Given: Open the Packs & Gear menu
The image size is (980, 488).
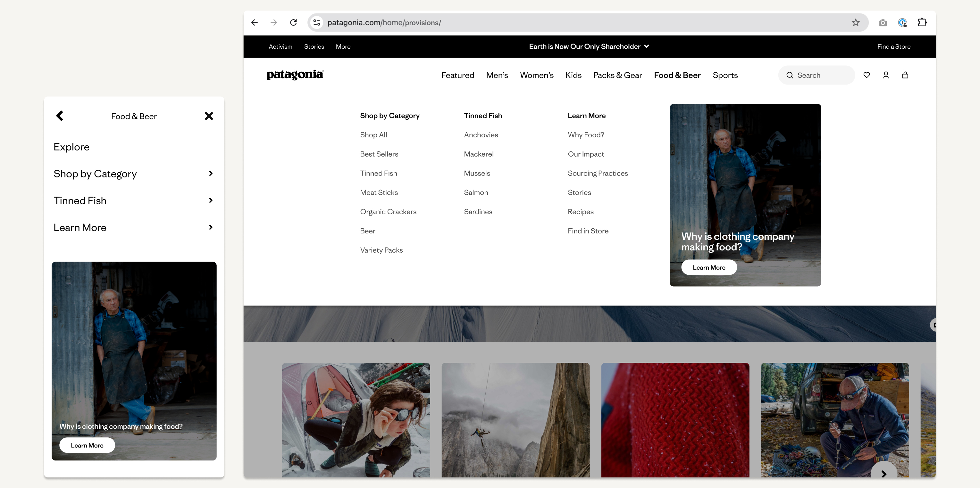Looking at the screenshot, I should click(617, 75).
